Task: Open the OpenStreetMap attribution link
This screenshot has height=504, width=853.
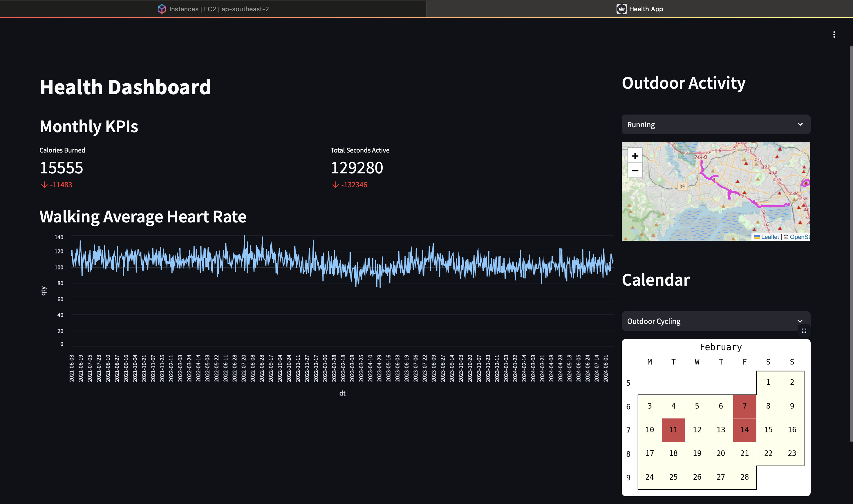Action: pos(799,237)
